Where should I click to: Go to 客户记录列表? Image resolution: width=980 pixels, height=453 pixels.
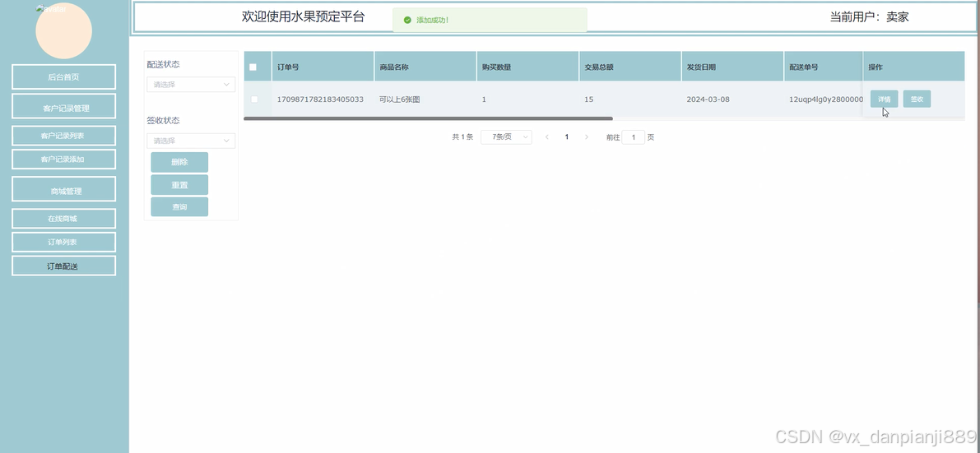pos(63,136)
